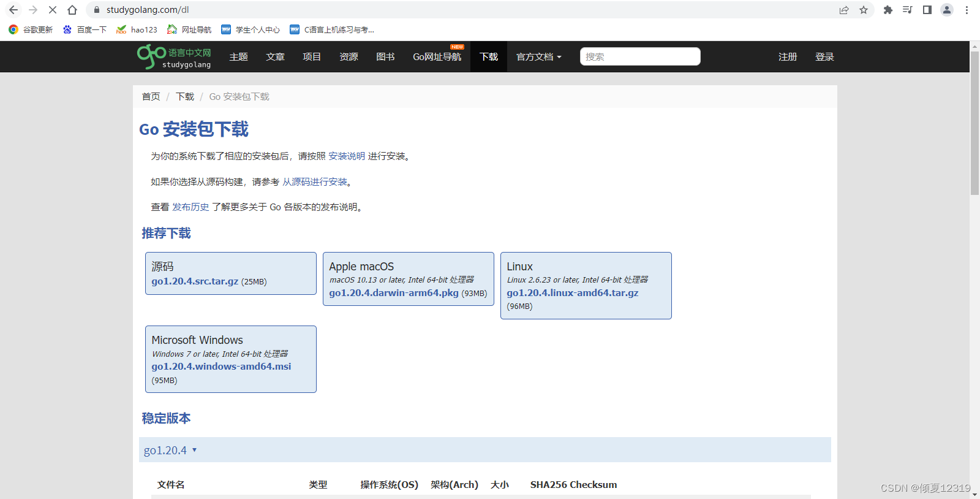Click the 搜索 search box
Image resolution: width=980 pixels, height=499 pixels.
[x=640, y=56]
